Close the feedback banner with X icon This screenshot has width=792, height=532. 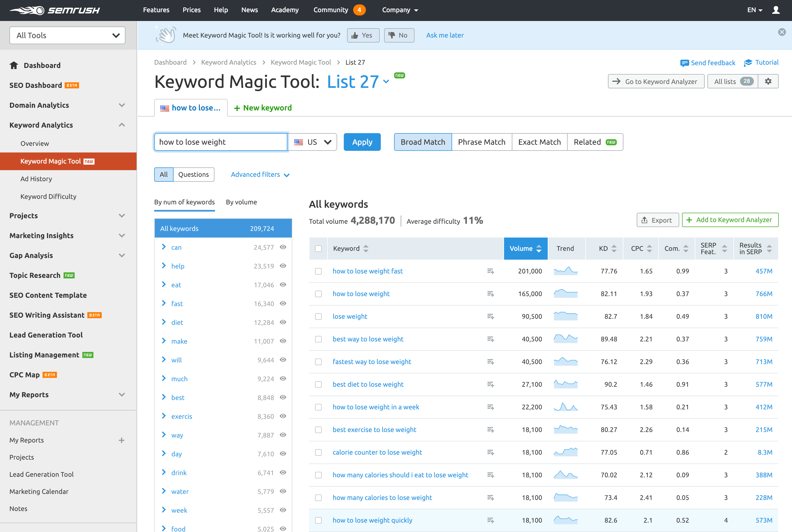pos(782,32)
